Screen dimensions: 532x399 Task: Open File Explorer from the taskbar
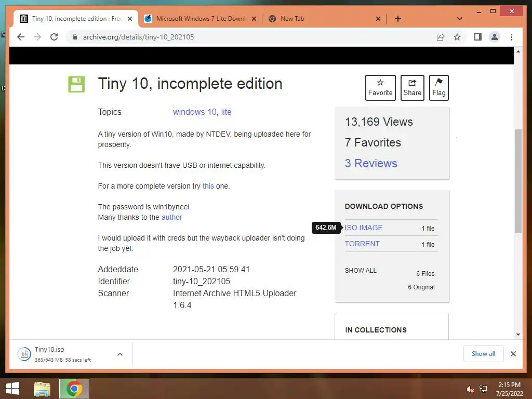pos(42,389)
